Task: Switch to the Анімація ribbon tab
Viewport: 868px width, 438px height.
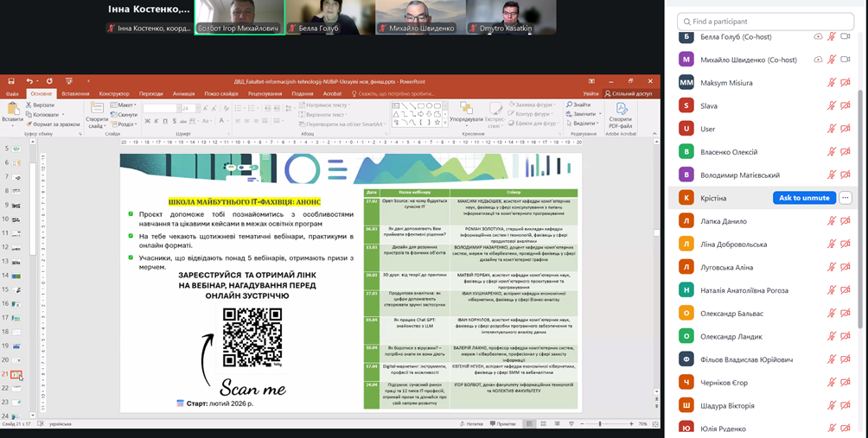Action: tap(183, 93)
